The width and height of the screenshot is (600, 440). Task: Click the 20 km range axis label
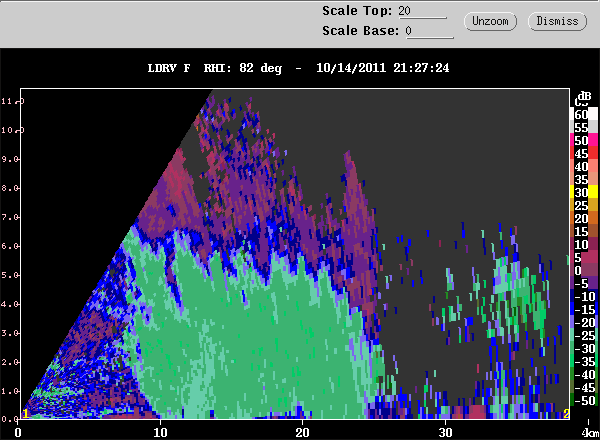click(302, 433)
